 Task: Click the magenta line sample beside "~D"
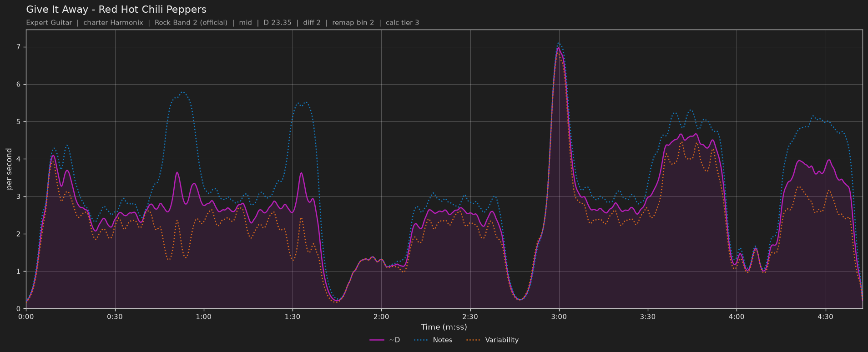pyautogui.click(x=377, y=340)
